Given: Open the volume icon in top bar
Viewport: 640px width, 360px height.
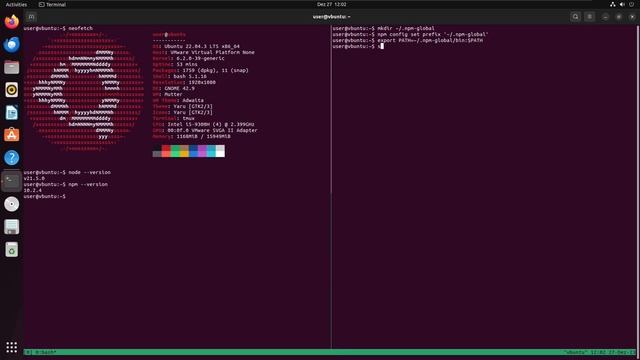Looking at the screenshot, I should tap(622, 4).
